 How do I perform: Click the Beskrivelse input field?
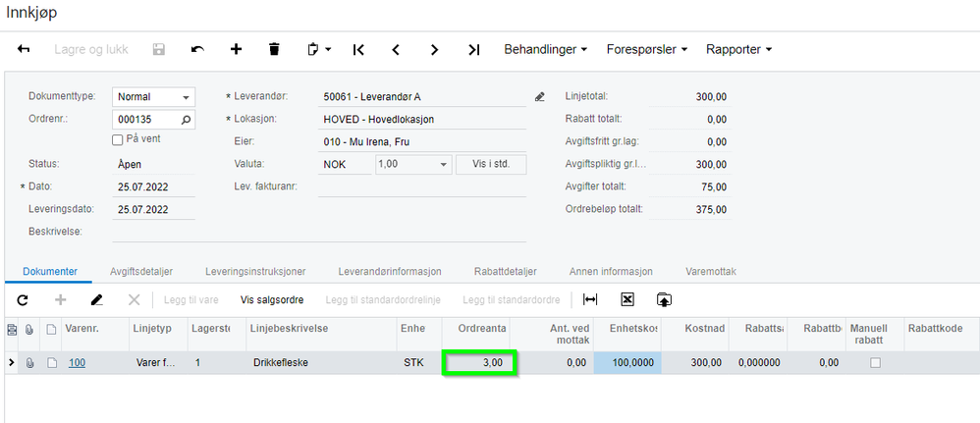[x=319, y=232]
